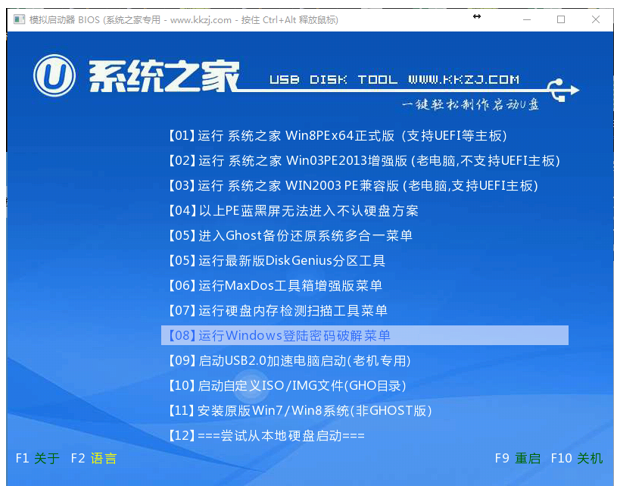Run 最新版DiskGenius分区工具 entry
Viewport: 619px width, 491px height.
[x=276, y=260]
